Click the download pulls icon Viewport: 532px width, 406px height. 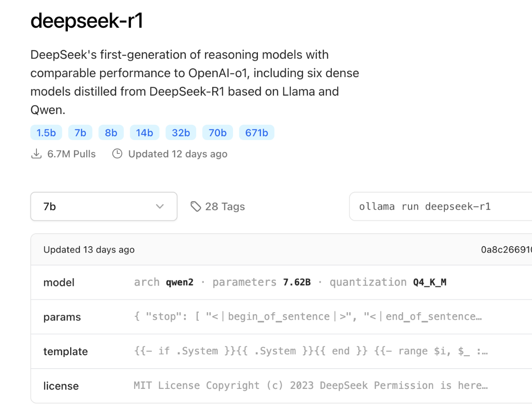[36, 154]
